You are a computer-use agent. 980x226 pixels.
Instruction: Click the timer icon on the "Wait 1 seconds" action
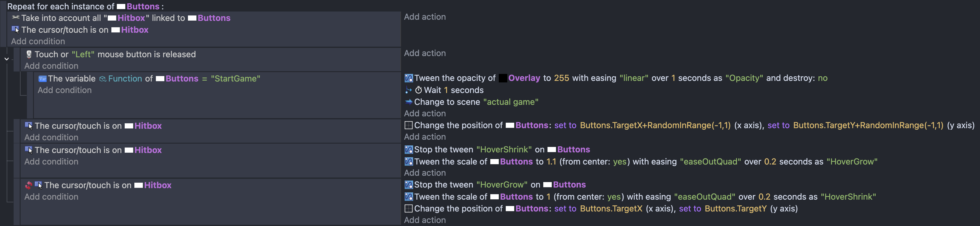point(418,90)
